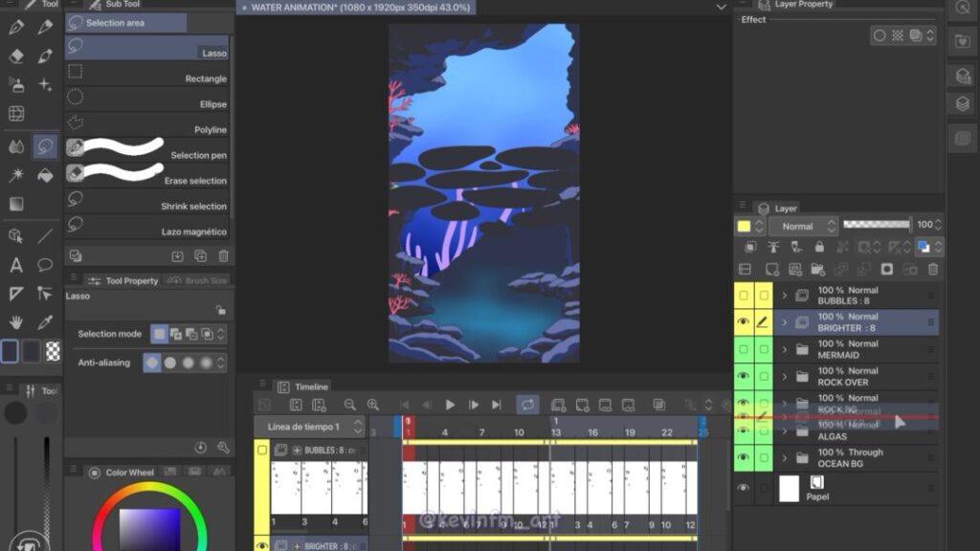Expand the OCEAN BG folder
The image size is (980, 551).
pos(785,458)
